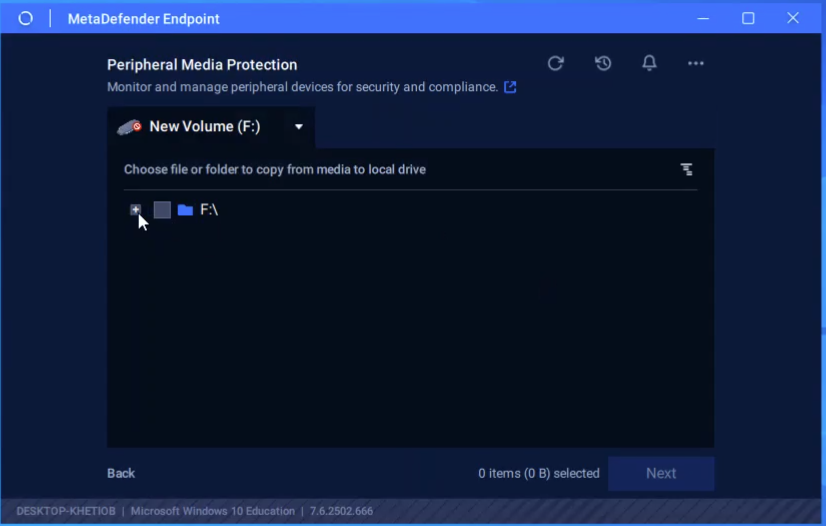Click the blocked USB drive icon
The width and height of the screenshot is (826, 526).
[x=130, y=127]
